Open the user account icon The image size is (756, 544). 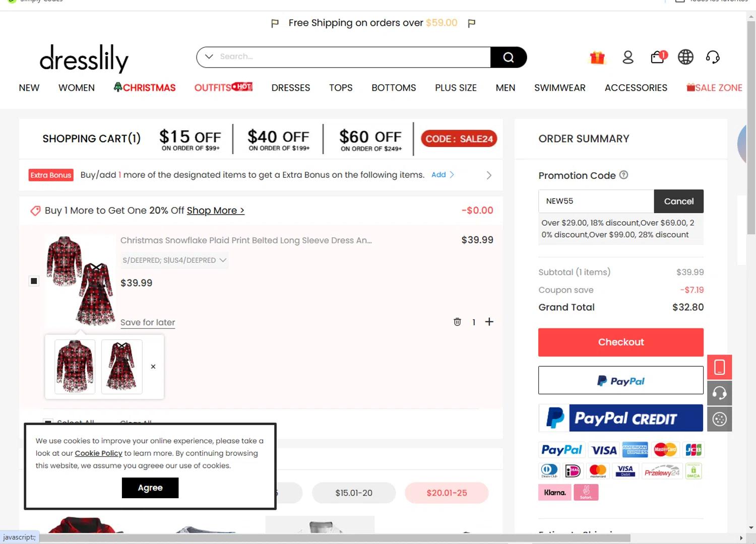[x=628, y=57]
